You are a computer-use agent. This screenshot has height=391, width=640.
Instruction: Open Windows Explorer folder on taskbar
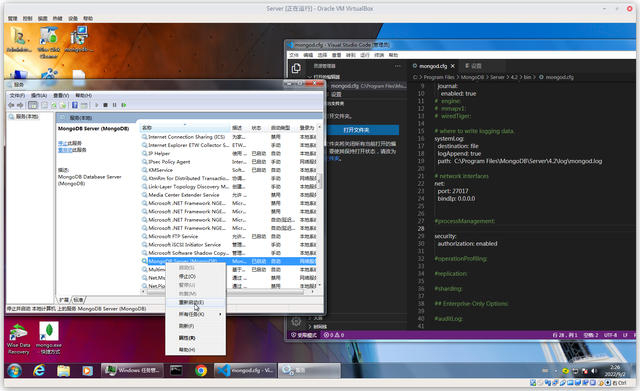pos(63,371)
